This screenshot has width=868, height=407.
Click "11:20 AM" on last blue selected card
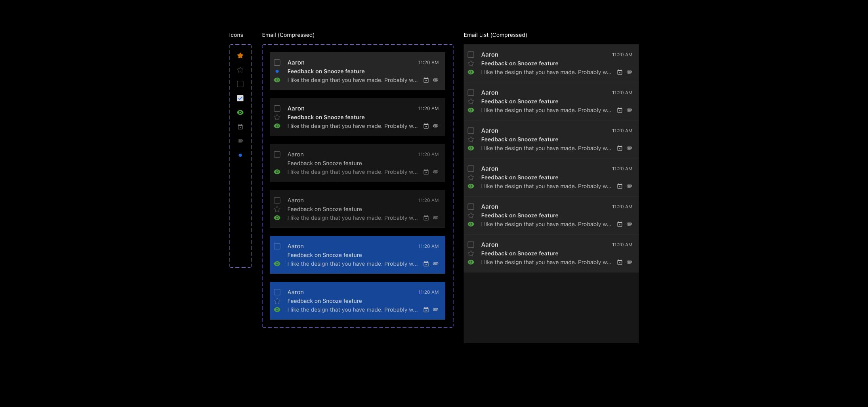click(x=428, y=292)
